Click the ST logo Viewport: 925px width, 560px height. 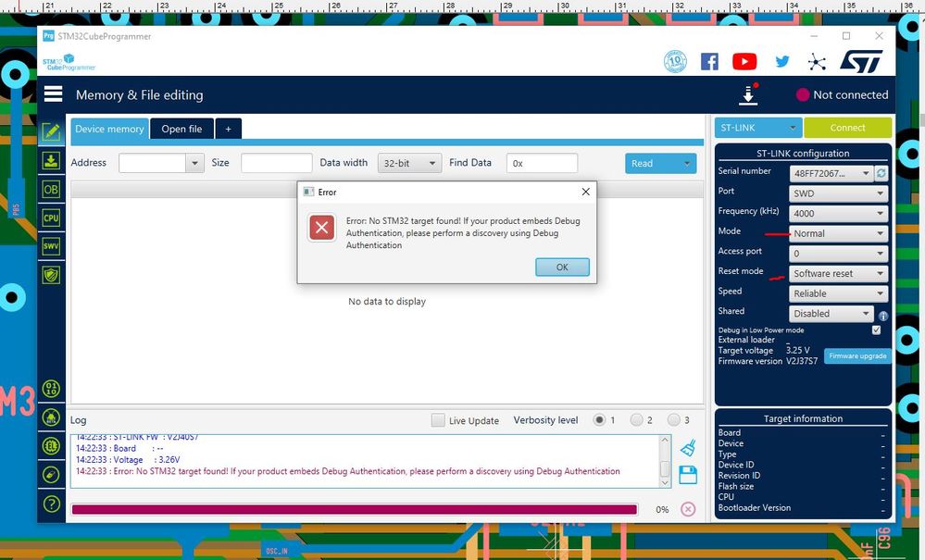coord(861,61)
